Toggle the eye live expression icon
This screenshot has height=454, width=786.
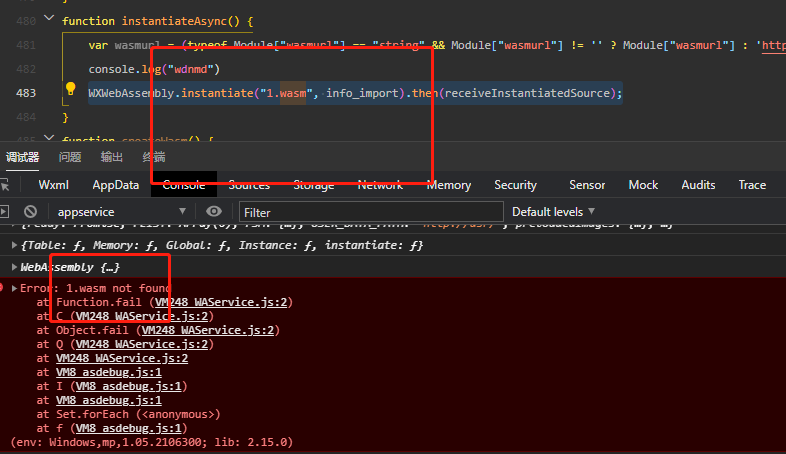[x=214, y=211]
